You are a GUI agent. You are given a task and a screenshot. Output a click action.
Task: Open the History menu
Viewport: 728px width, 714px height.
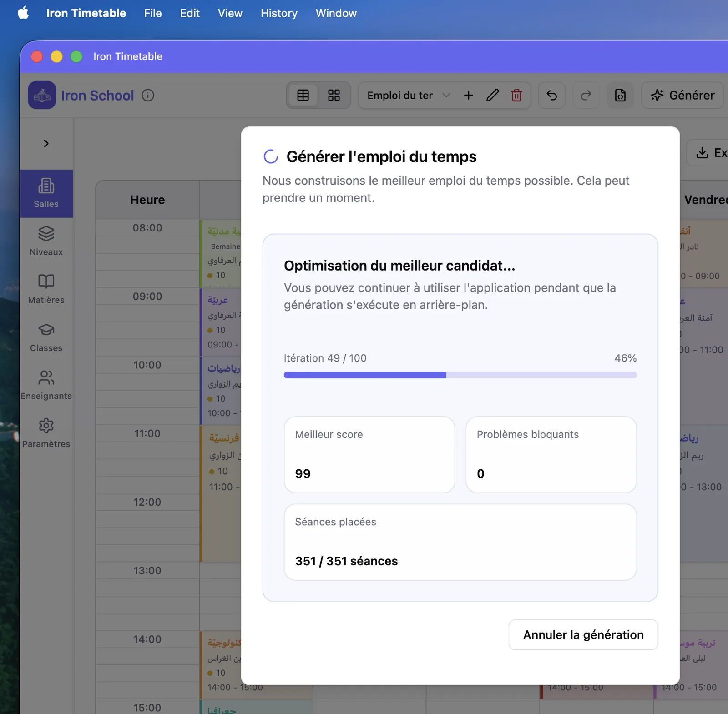(x=279, y=13)
